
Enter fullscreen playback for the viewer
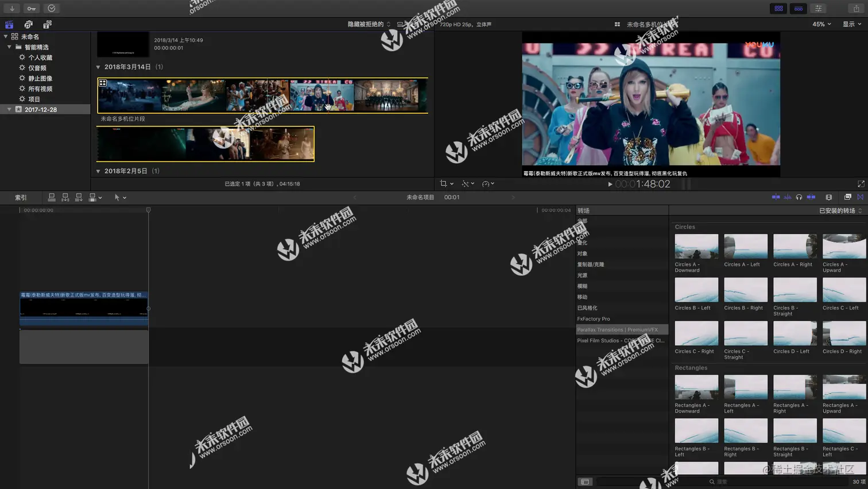coord(861,184)
